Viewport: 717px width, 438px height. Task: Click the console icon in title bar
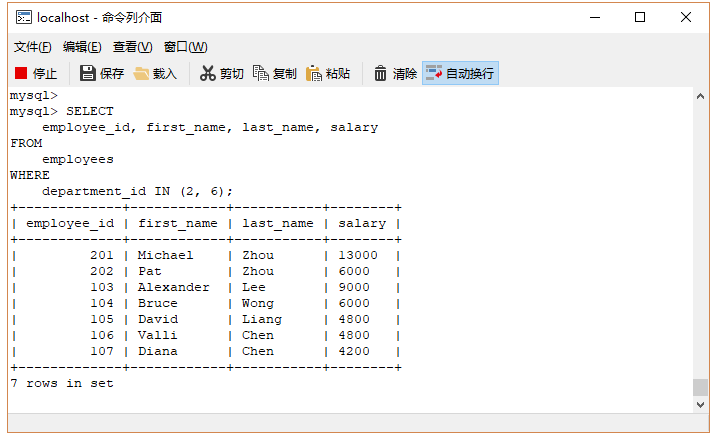pyautogui.click(x=23, y=17)
